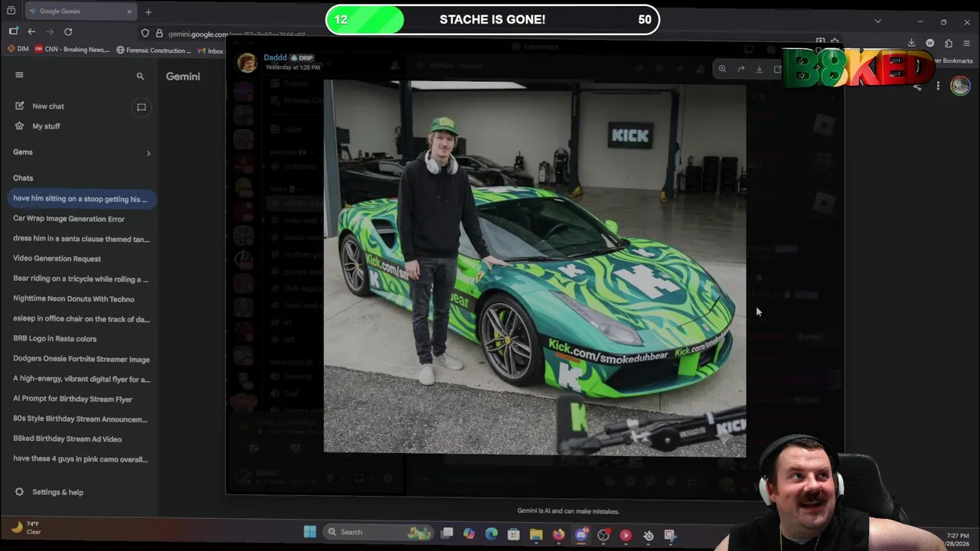Open chat 'Bear riding on a tricycle'
Viewport: 980px width, 551px height.
(82, 279)
